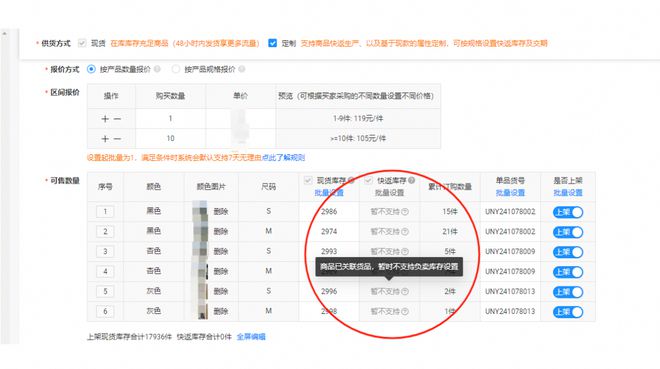Switch off 上架 toggle for row 4

pyautogui.click(x=568, y=272)
